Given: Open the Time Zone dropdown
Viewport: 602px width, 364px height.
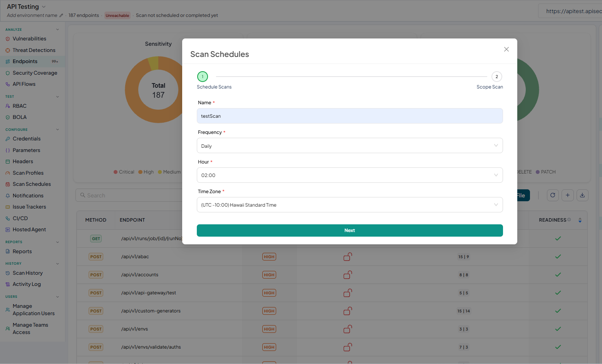Looking at the screenshot, I should tap(350, 205).
